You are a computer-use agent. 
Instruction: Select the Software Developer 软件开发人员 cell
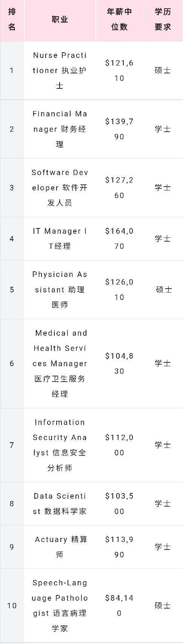(60, 188)
